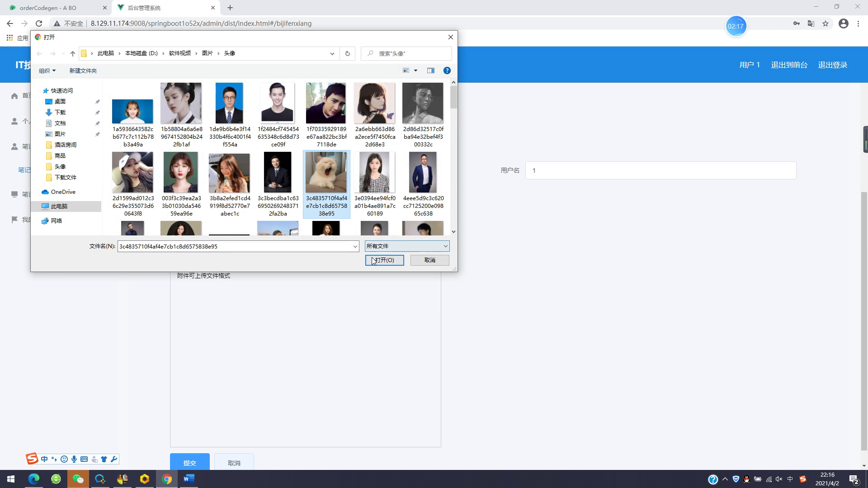868x488 pixels.
Task: Click the help icon in dialog toolbar
Action: point(447,70)
